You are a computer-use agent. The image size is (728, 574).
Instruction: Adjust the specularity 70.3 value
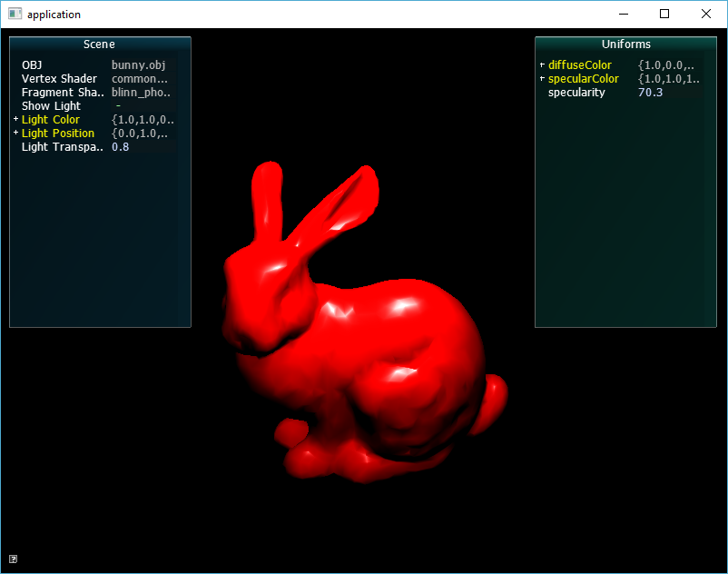650,92
